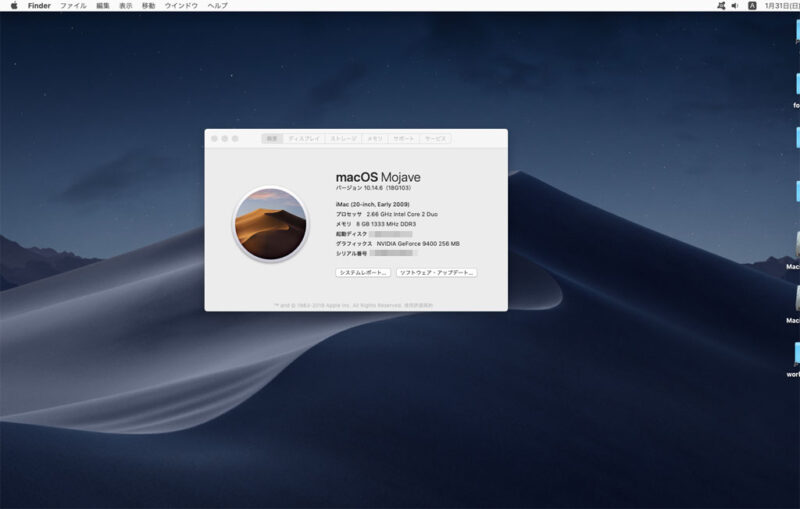Click the 起動ディスク label
The height and width of the screenshot is (509, 800).
[351, 234]
